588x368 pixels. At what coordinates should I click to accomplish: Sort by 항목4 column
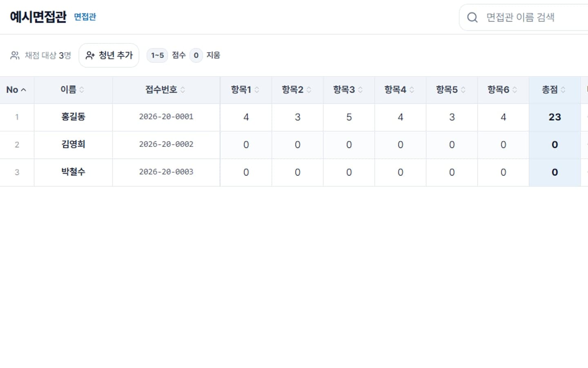pos(412,90)
